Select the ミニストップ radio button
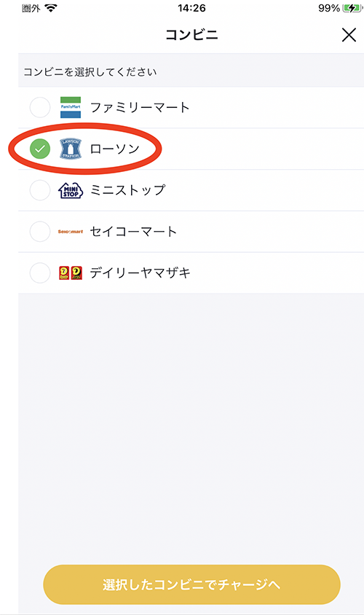 (x=40, y=190)
